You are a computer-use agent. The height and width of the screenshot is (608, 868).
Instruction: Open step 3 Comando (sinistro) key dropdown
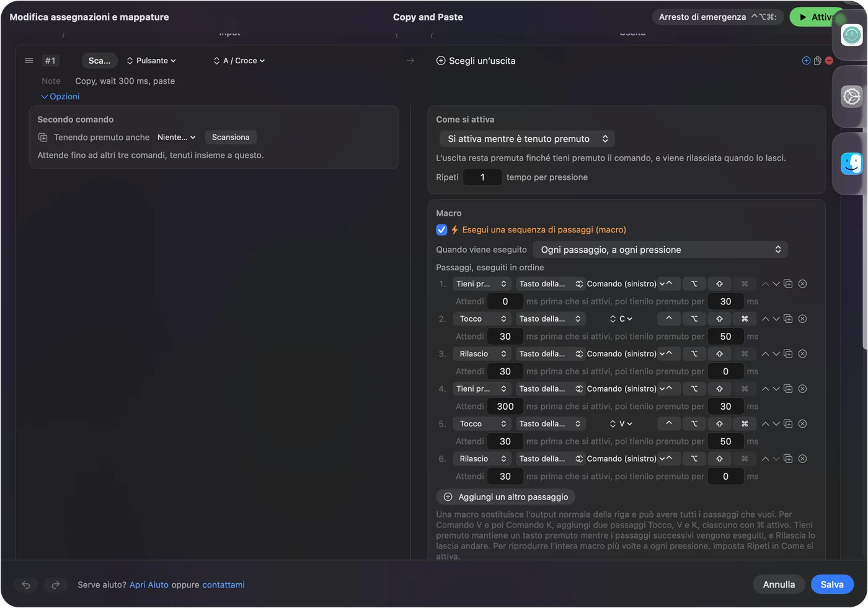tap(620, 354)
